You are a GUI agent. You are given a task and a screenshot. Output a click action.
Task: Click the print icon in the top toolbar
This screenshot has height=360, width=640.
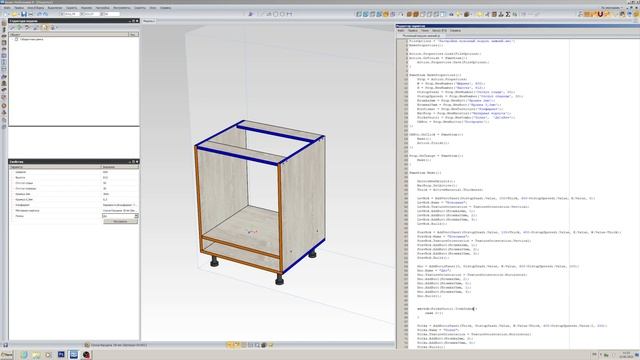point(31,14)
